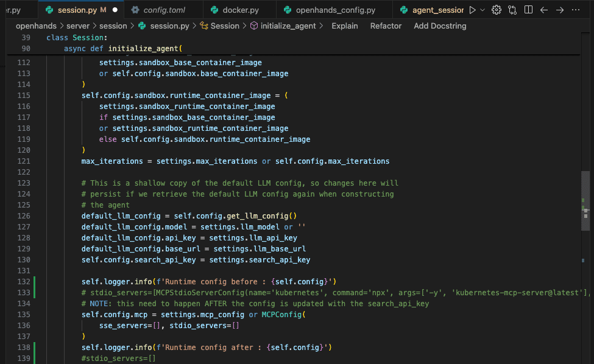594x364 pixels.
Task: Click the unsaved dot on session.py tab
Action: (x=115, y=10)
